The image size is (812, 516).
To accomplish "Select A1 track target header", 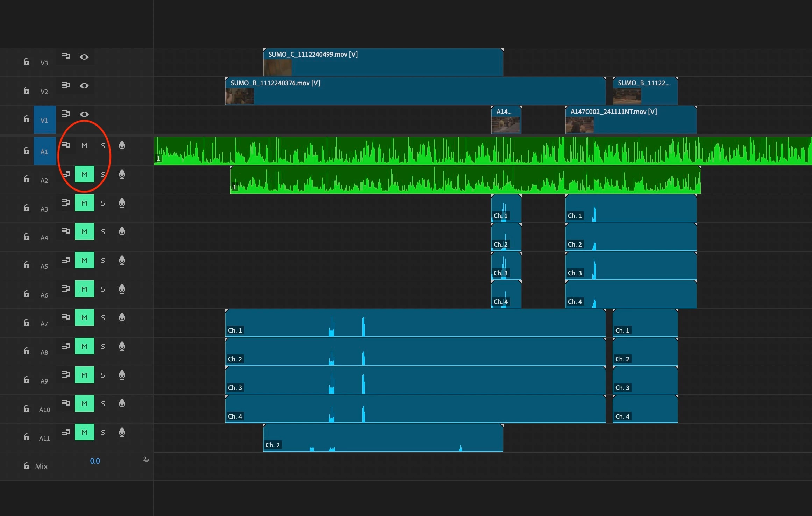I will coord(44,151).
